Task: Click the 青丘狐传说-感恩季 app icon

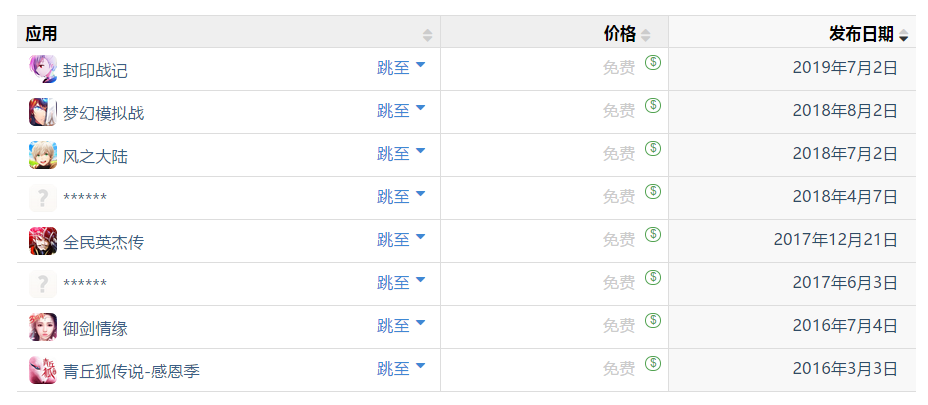Action: (x=43, y=371)
